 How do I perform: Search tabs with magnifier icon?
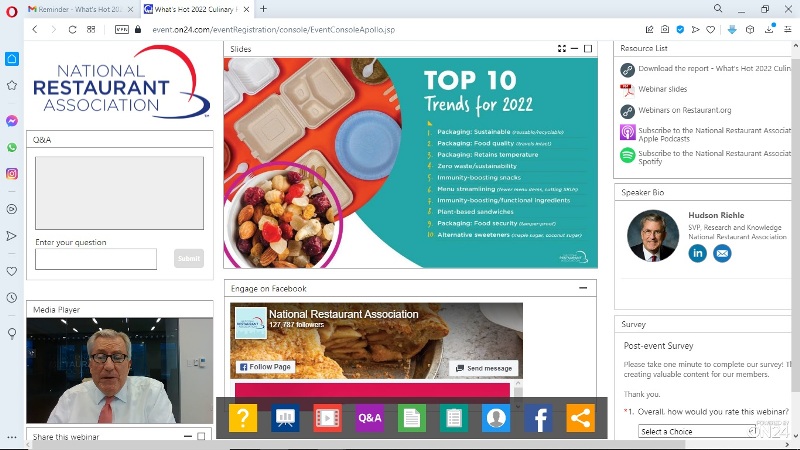coord(718,9)
